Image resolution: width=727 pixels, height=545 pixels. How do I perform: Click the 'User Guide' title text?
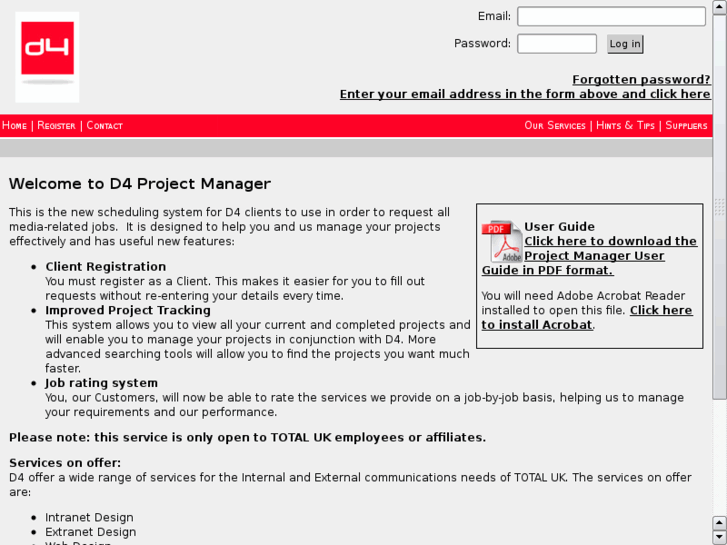point(559,227)
